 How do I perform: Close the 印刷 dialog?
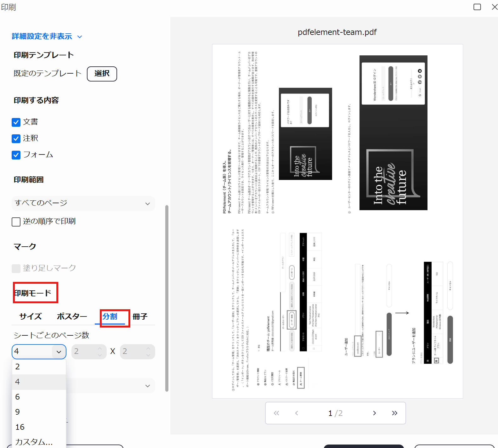click(495, 7)
